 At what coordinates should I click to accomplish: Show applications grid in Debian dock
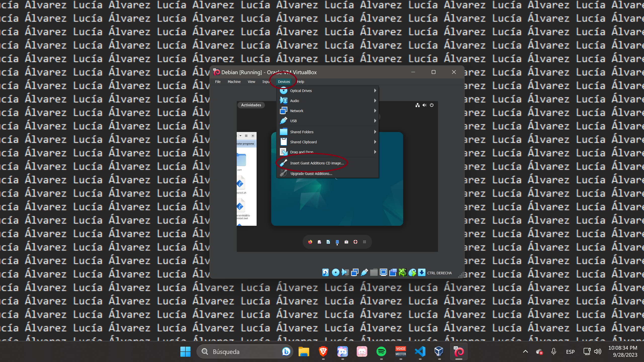(x=365, y=242)
